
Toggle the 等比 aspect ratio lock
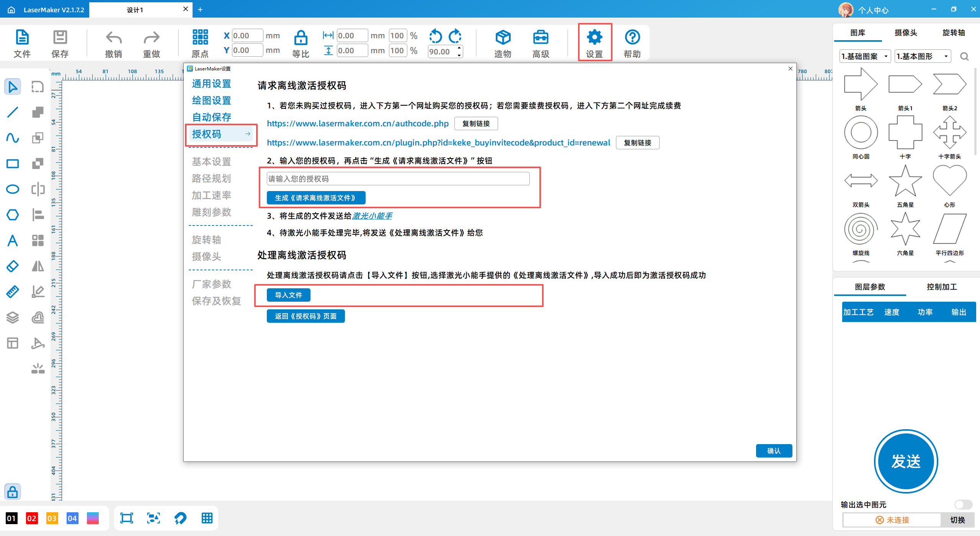click(x=301, y=38)
